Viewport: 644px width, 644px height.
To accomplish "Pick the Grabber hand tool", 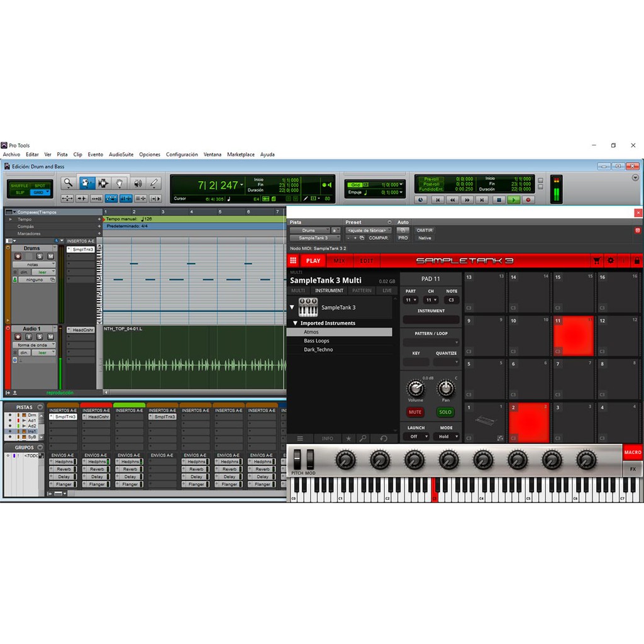I will click(x=119, y=183).
